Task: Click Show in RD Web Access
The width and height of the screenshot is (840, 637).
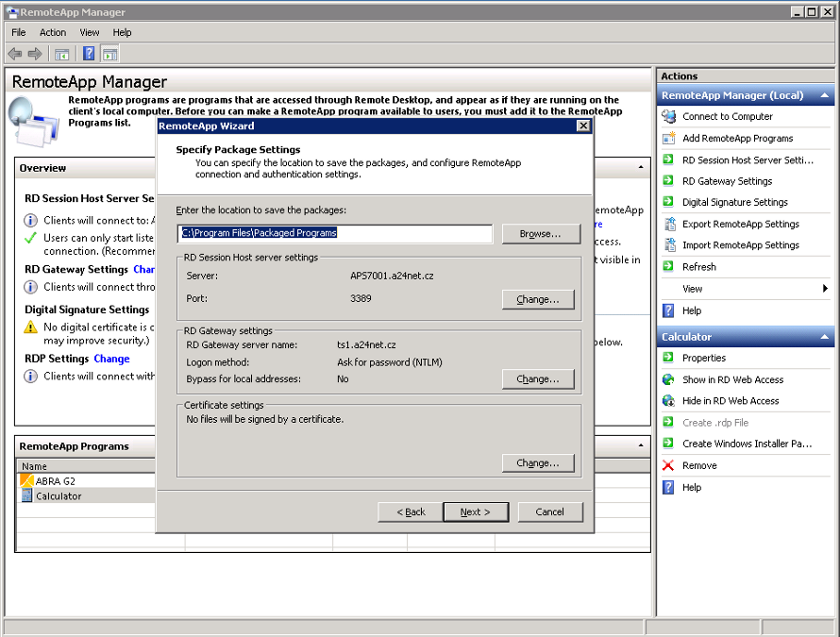Action: pos(732,379)
